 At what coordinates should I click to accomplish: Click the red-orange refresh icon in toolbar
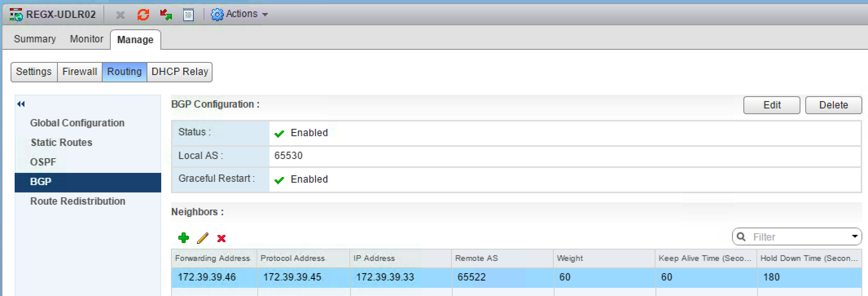tap(143, 15)
